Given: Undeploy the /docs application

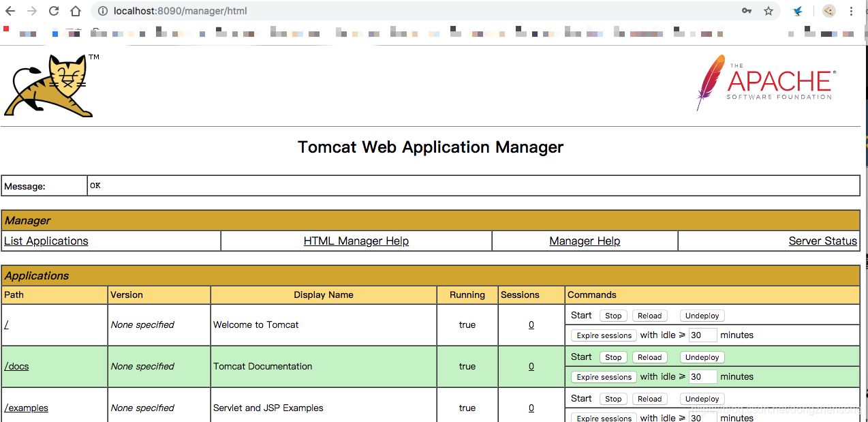Looking at the screenshot, I should 702,357.
